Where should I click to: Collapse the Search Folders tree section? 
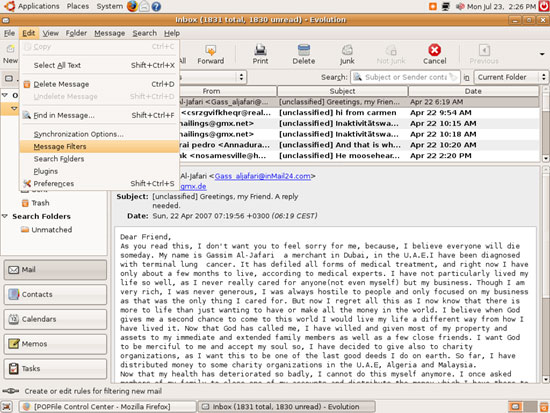[5, 216]
